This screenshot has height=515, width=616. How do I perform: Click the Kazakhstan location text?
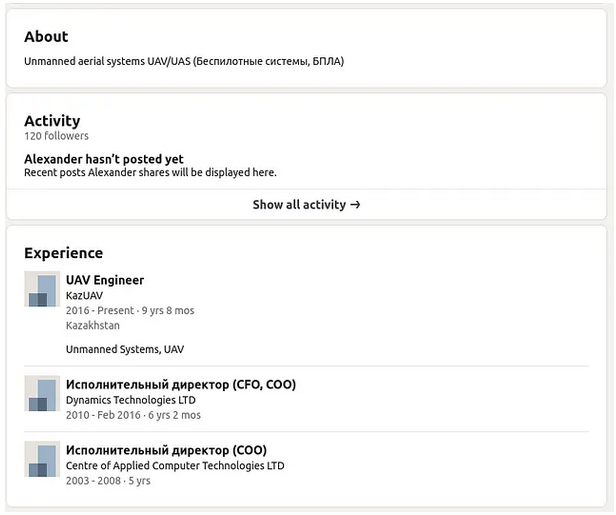93,326
